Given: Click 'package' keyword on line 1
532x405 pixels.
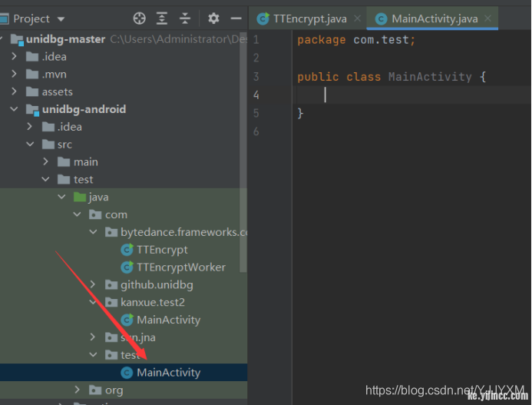Looking at the screenshot, I should [x=322, y=40].
